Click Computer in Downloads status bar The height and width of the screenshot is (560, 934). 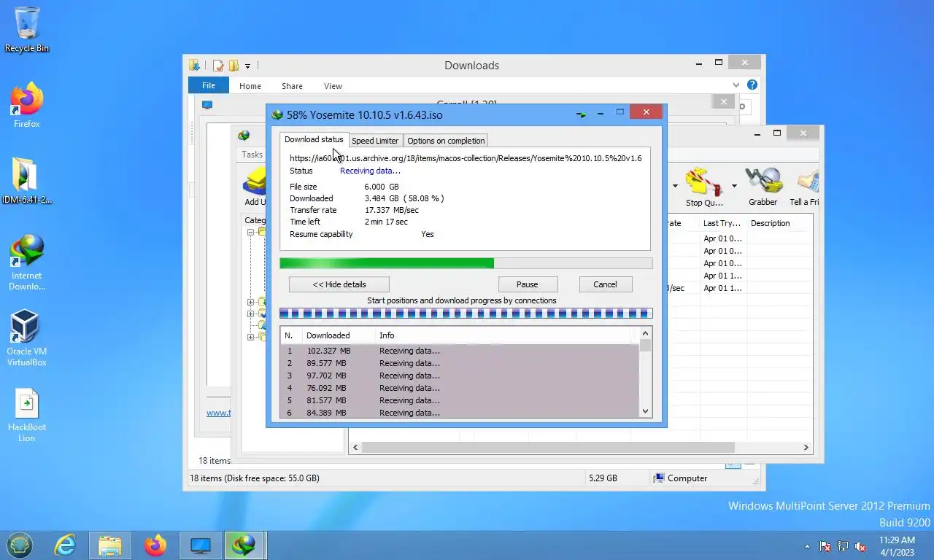coord(681,478)
